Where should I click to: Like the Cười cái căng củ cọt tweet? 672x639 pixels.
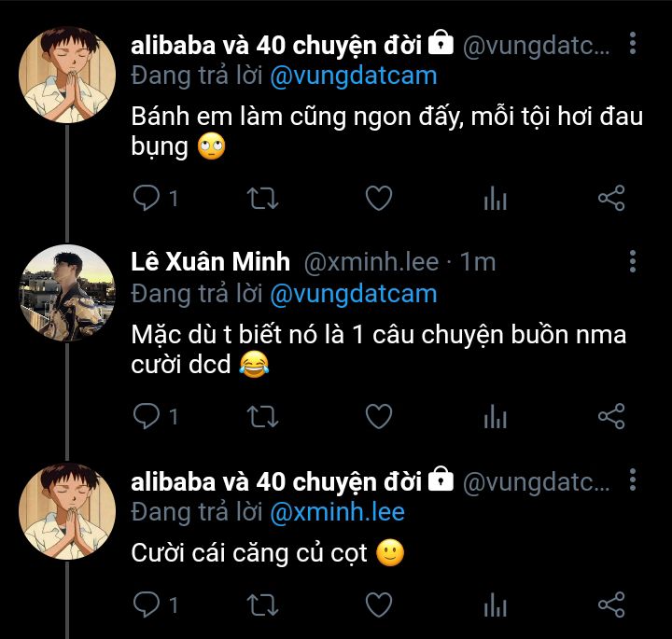(x=378, y=605)
